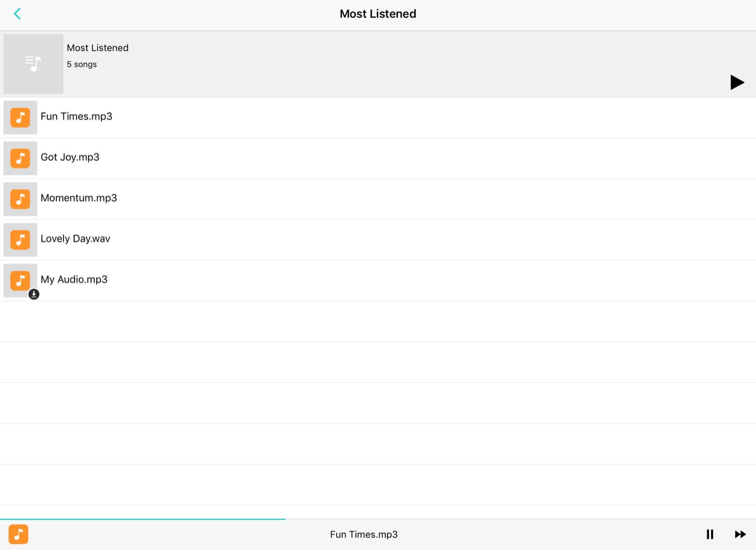Select the Lovely Day.wav song title
Viewport: 756px width, 550px height.
point(76,239)
